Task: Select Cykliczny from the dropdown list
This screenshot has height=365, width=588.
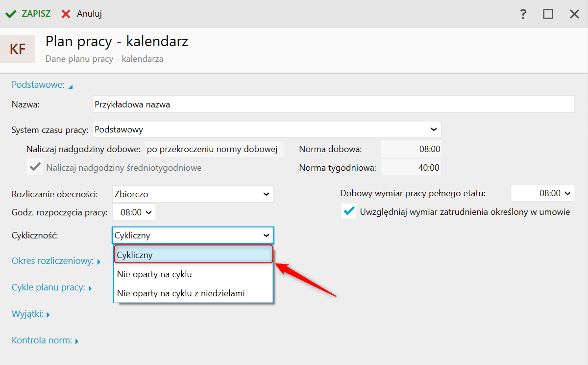Action: click(193, 255)
